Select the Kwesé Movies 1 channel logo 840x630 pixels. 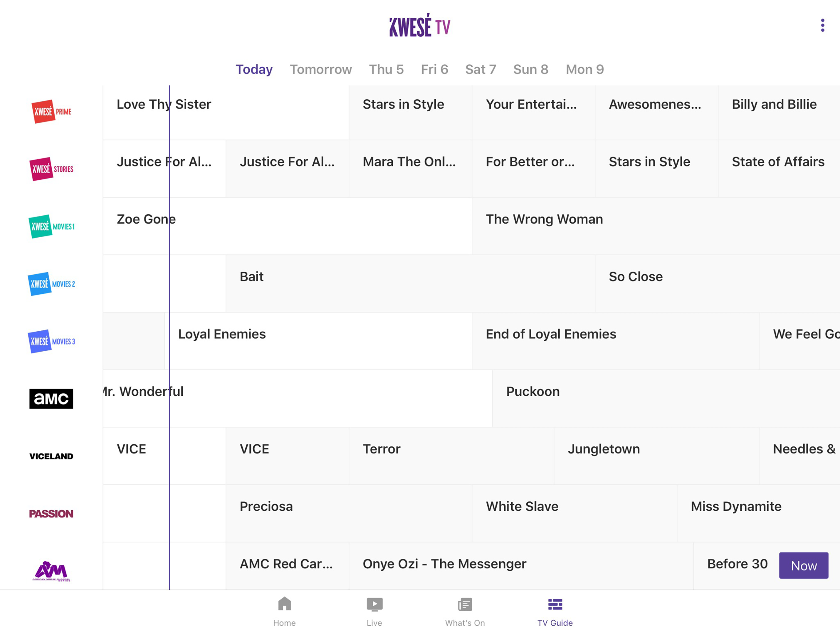[x=51, y=226]
